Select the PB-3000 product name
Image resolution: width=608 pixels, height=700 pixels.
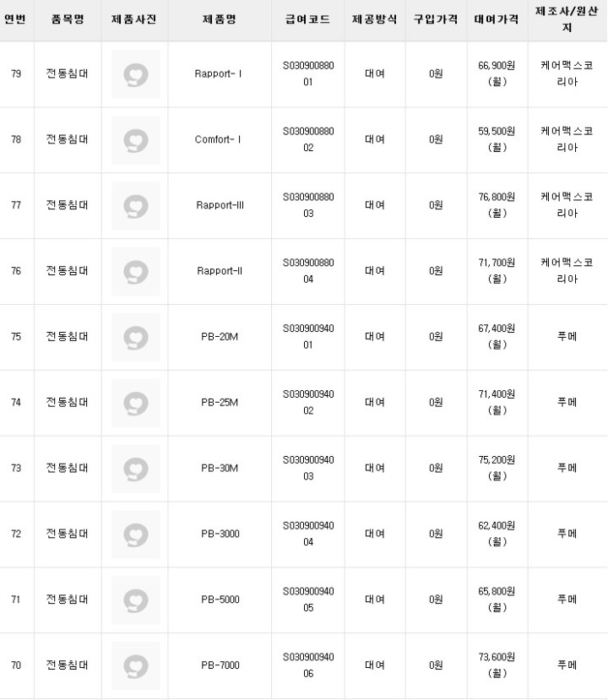220,534
